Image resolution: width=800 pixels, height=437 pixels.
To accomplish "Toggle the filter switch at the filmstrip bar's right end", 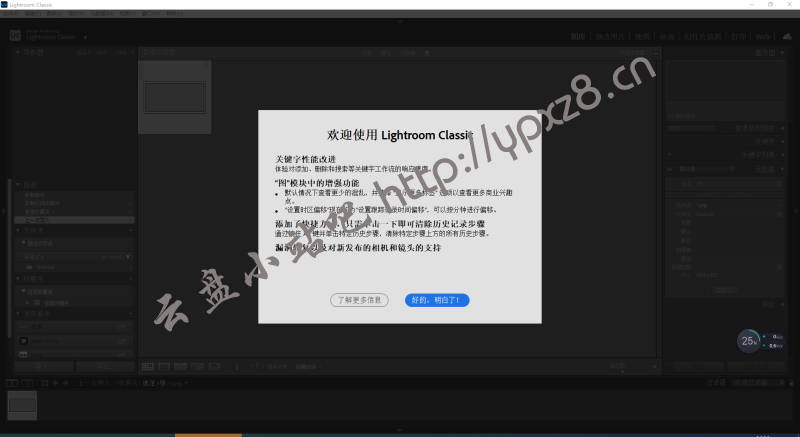I will (x=791, y=383).
